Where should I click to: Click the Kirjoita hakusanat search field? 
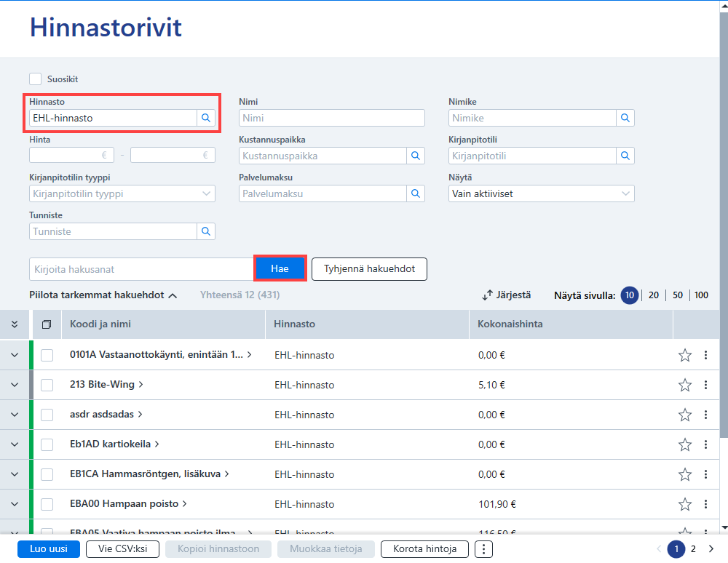tap(142, 269)
